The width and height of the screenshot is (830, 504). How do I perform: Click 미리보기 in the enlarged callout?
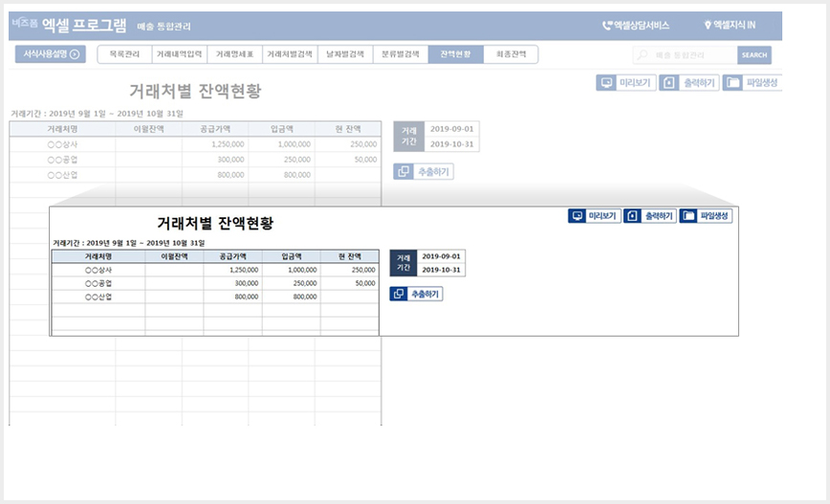[595, 216]
